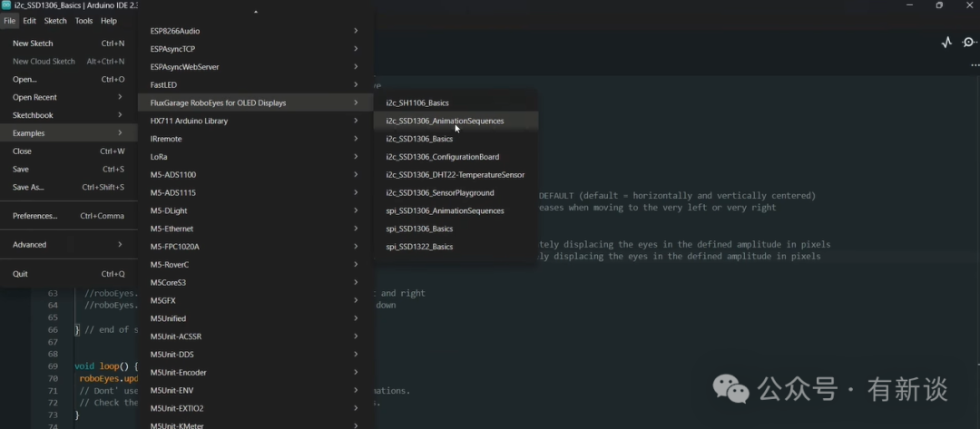The image size is (980, 429).
Task: Expand M5-ADS1115 examples
Action: pos(256,193)
